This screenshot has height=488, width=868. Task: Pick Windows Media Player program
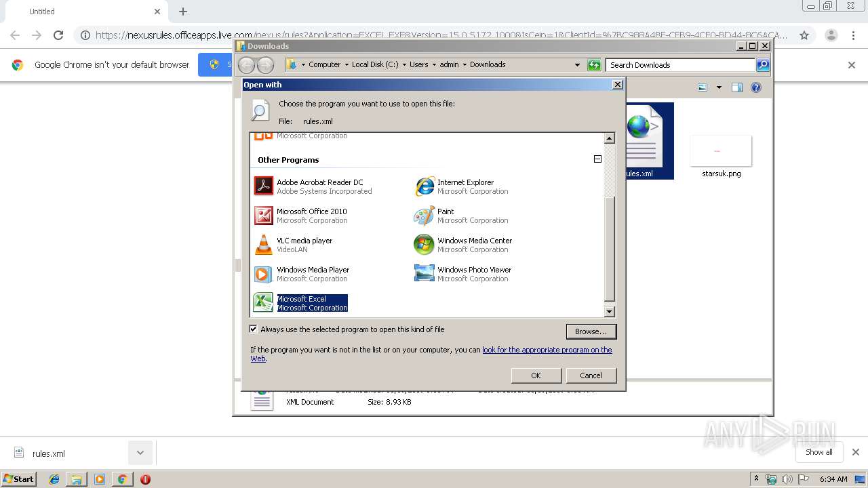302,274
